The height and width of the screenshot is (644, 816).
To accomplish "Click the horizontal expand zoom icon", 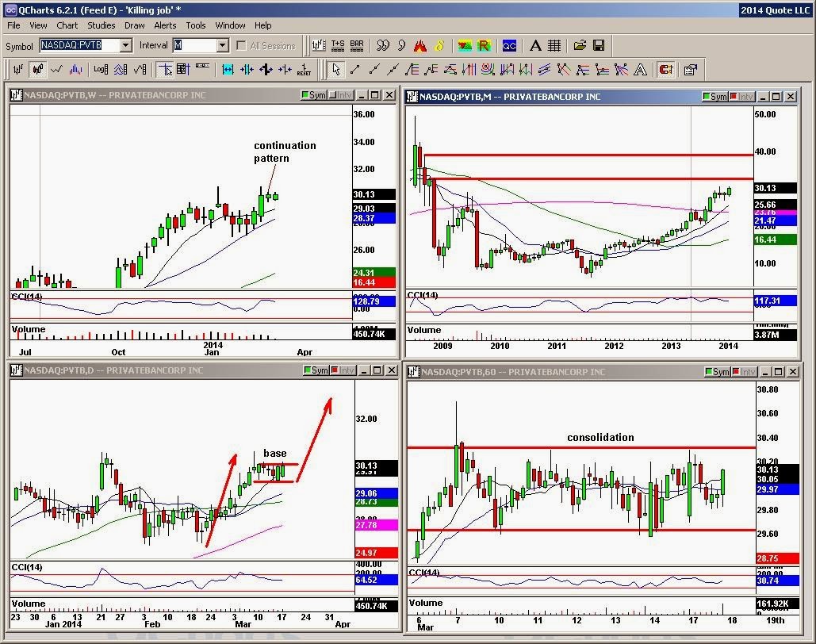I will (228, 69).
